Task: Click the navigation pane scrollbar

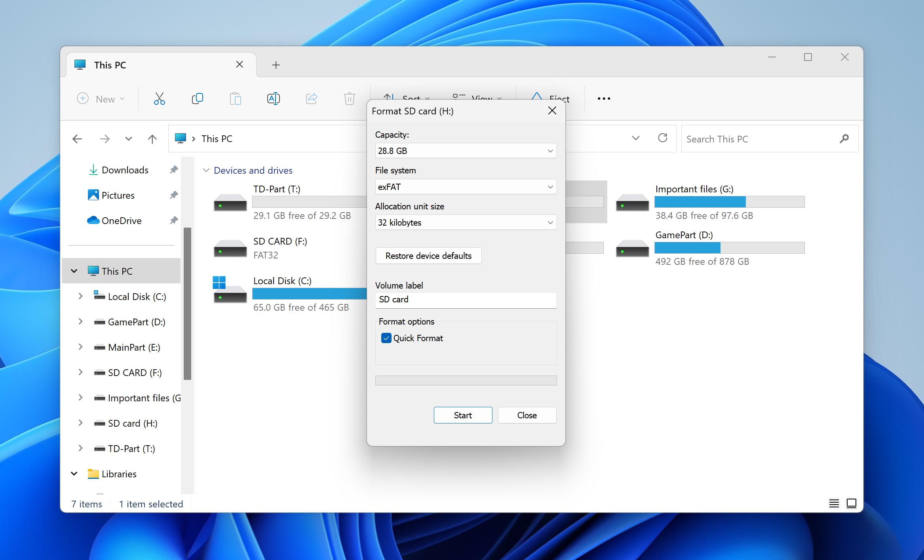Action: click(x=188, y=304)
